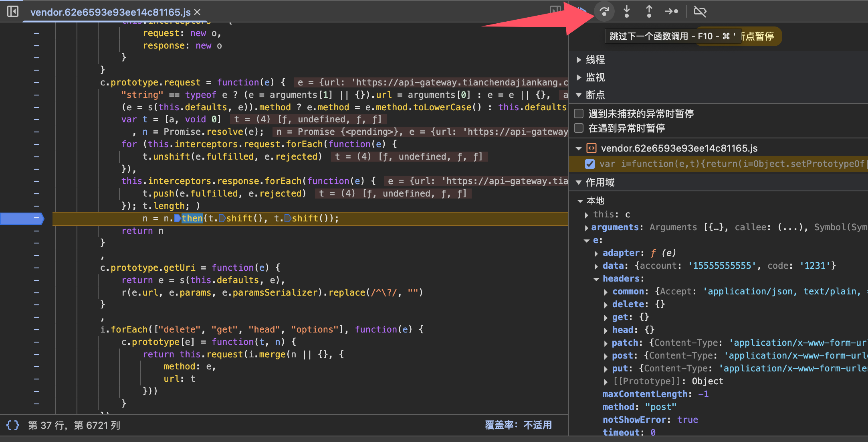Screen dimensions: 868x442
Task: Click step out of current function
Action: pos(649,11)
